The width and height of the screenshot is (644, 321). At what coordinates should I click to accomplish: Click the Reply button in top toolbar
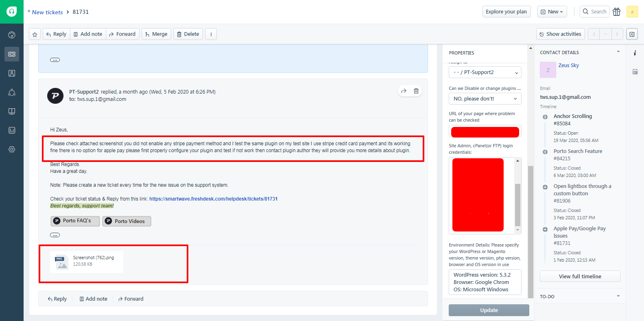56,34
